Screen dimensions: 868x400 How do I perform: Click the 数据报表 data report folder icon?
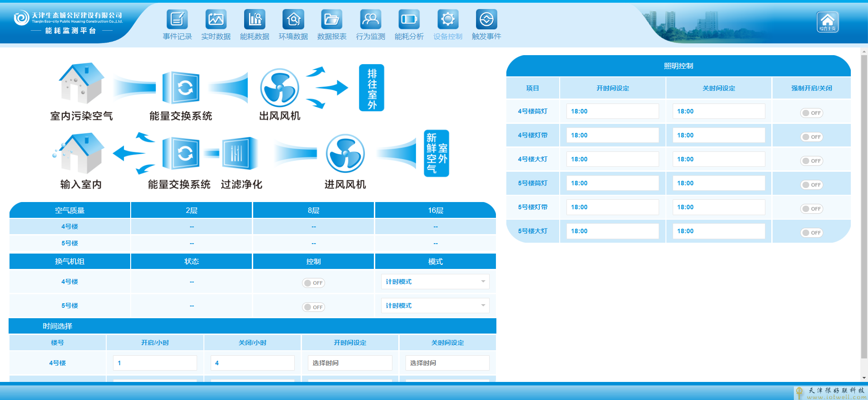(332, 19)
